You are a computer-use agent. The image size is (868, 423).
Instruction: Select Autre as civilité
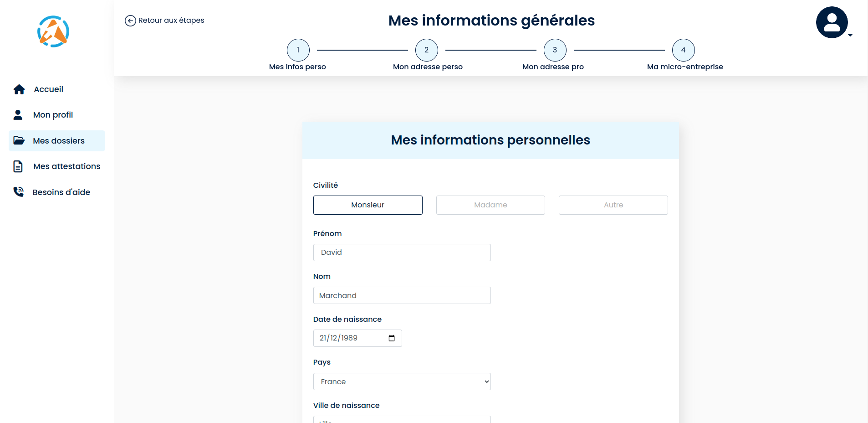(613, 205)
